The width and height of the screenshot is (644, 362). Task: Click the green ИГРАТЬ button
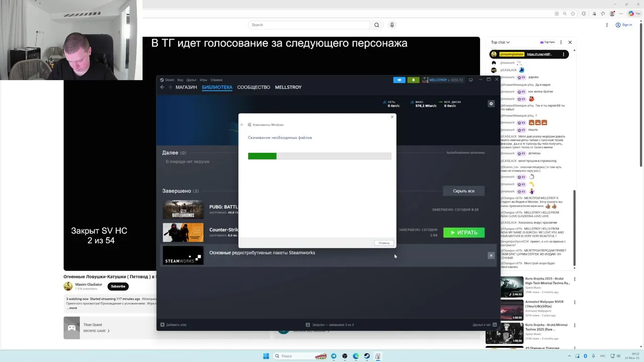coord(464,232)
